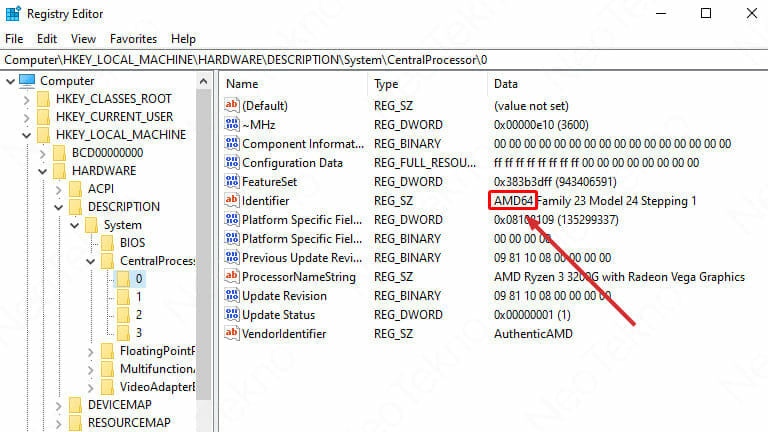Image resolution: width=768 pixels, height=432 pixels.
Task: Collapse the HKEY_LOCAL_MACHINE node
Action: point(26,135)
